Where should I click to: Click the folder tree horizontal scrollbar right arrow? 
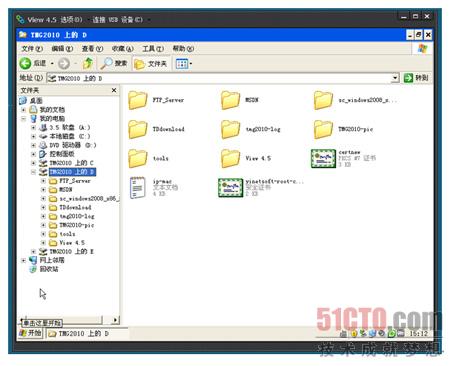(x=115, y=320)
